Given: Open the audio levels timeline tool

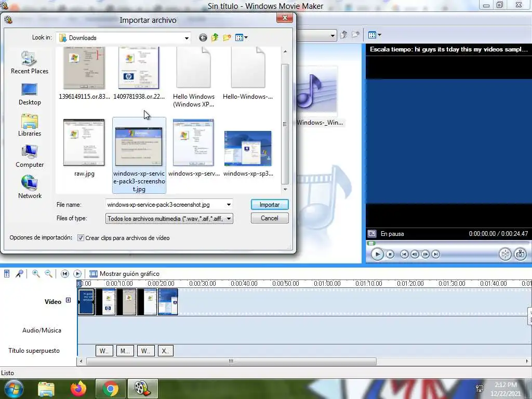Looking at the screenshot, I should (6, 273).
